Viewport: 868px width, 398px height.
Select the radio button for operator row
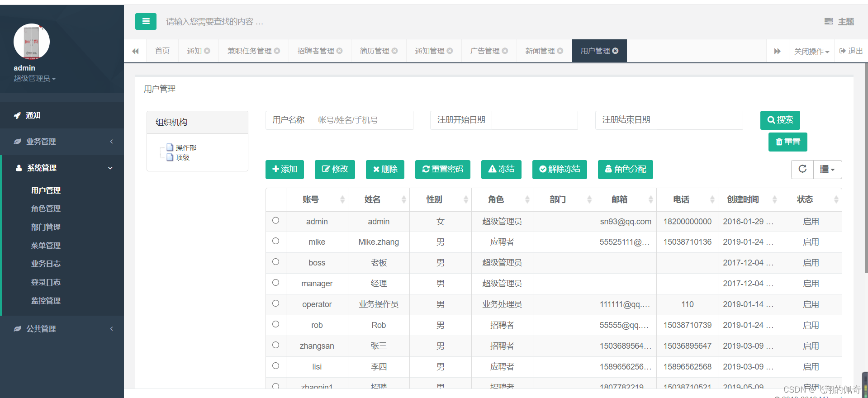(x=275, y=303)
